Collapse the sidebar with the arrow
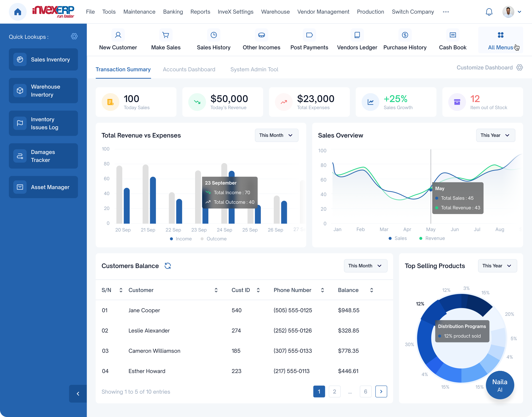Image resolution: width=532 pixels, height=417 pixels. click(x=78, y=393)
